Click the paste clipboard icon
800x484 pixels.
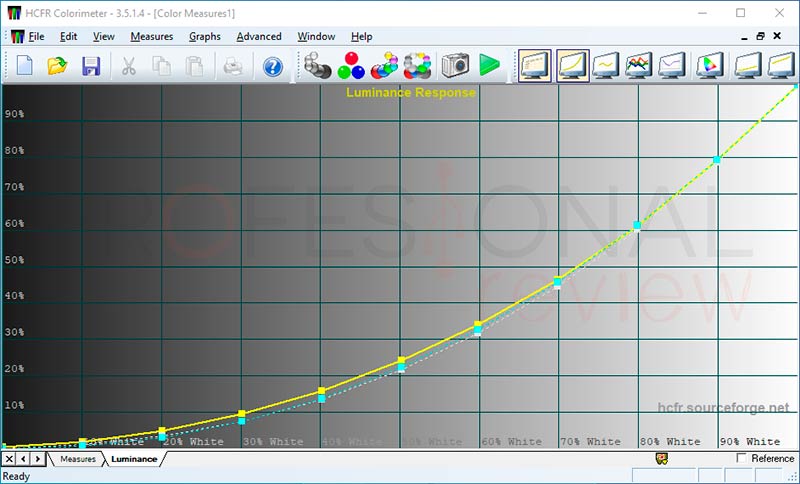pyautogui.click(x=194, y=66)
